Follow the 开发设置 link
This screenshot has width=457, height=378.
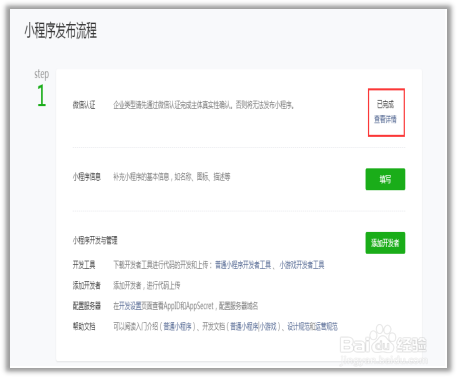coord(130,306)
